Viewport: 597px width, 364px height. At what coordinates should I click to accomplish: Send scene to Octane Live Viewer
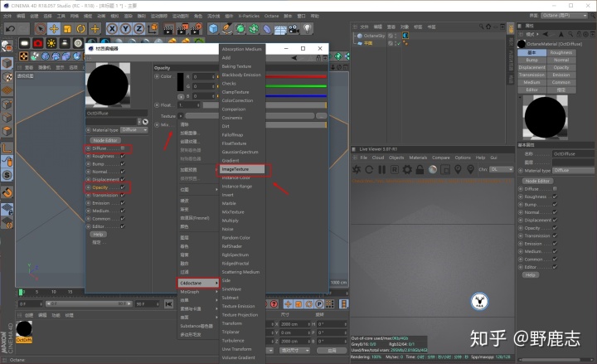tap(357, 169)
